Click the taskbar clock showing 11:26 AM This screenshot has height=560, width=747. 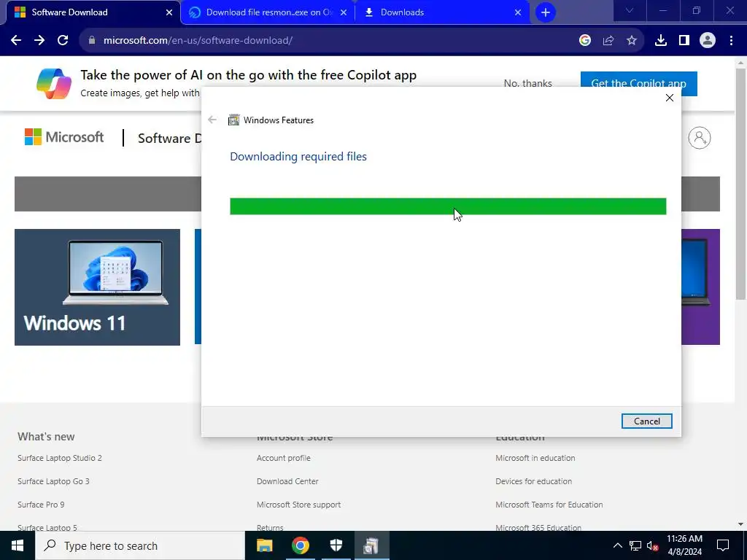684,545
